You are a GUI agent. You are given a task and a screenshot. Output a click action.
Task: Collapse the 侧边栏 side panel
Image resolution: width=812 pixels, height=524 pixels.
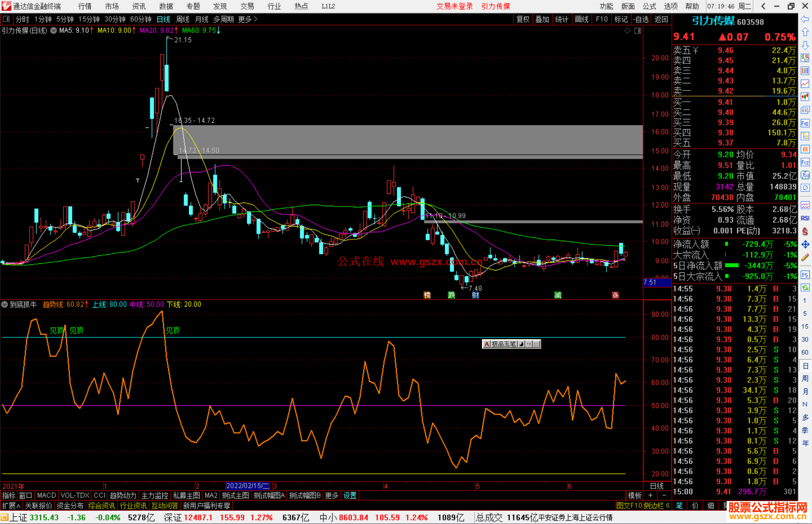[657, 506]
